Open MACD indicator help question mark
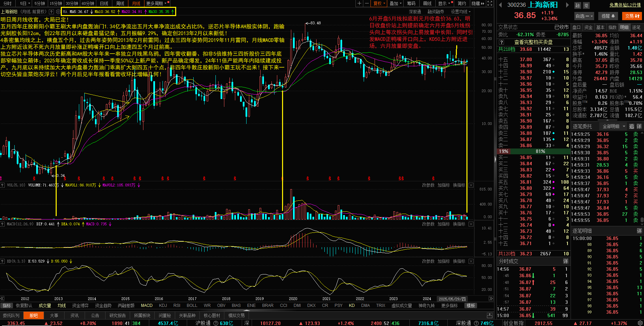Viewport: 644px width, 326px height. tap(3, 224)
